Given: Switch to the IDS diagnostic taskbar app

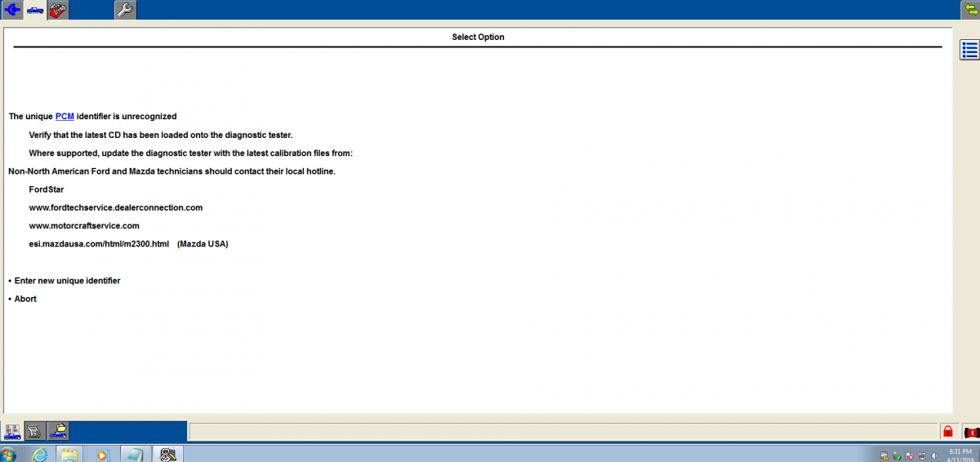Looking at the screenshot, I should pos(168,454).
